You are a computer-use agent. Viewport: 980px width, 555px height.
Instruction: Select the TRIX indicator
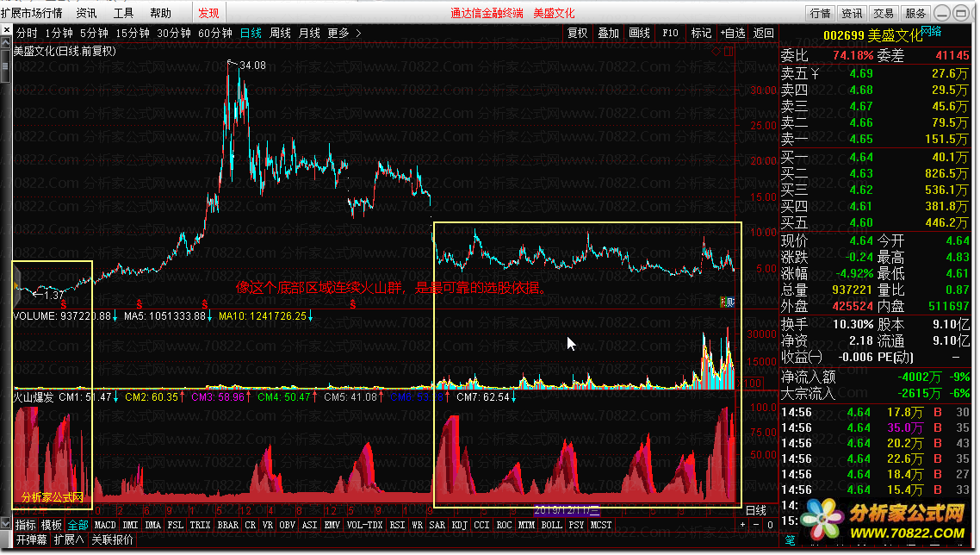tap(200, 525)
